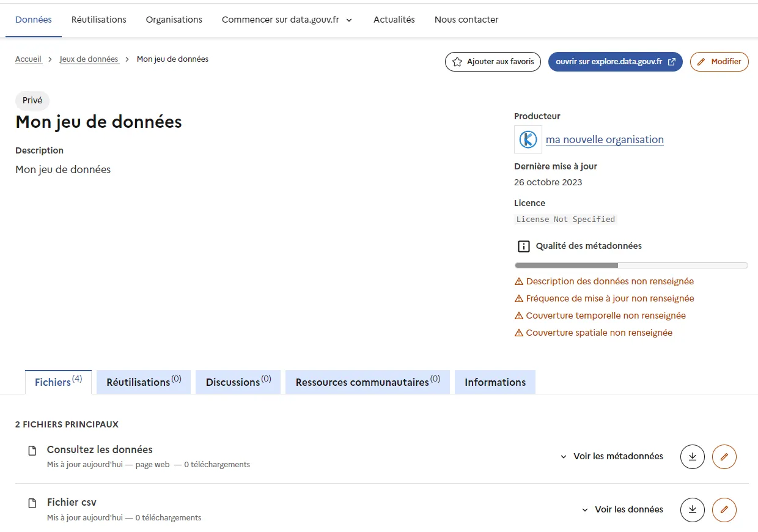Screen dimensions: 758x532
Task: Click the document icon beside Fichier csv
Action: pos(32,503)
